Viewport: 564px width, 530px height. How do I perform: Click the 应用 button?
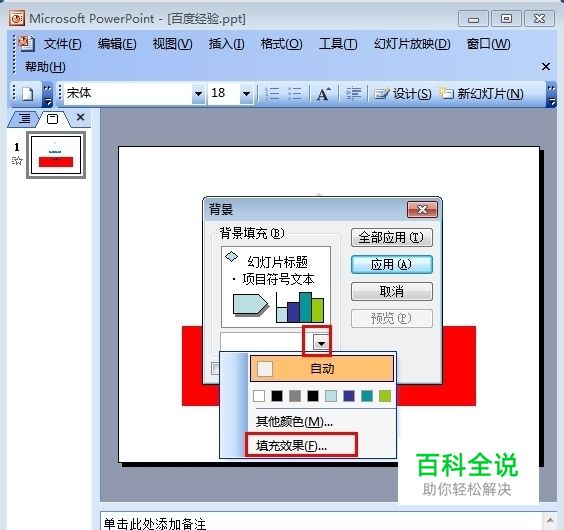click(392, 264)
